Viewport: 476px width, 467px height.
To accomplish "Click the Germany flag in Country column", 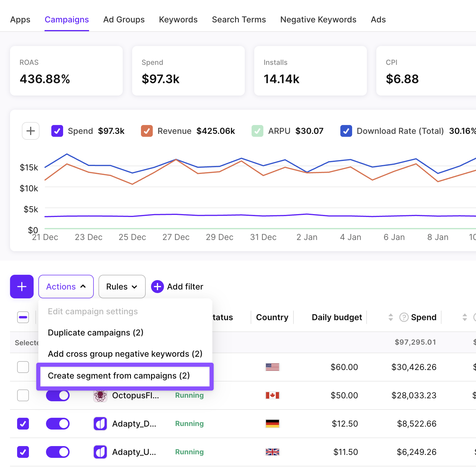I will (x=272, y=424).
